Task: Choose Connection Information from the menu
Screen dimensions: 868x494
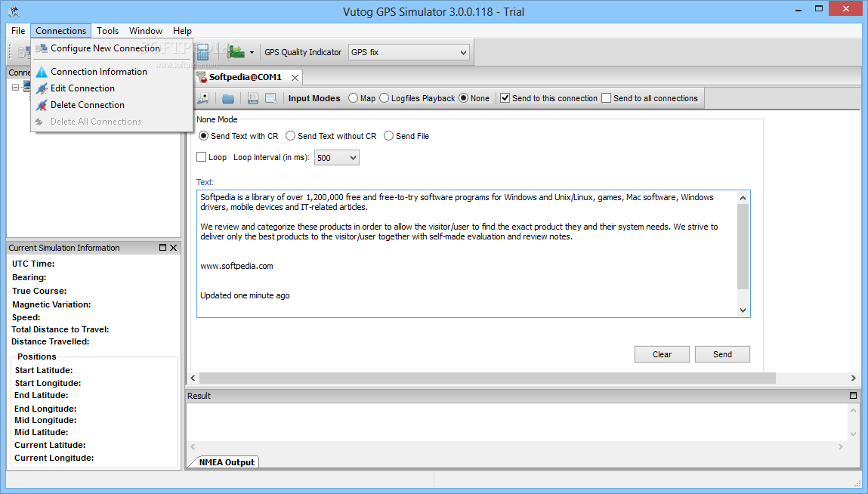Action: (x=111, y=72)
